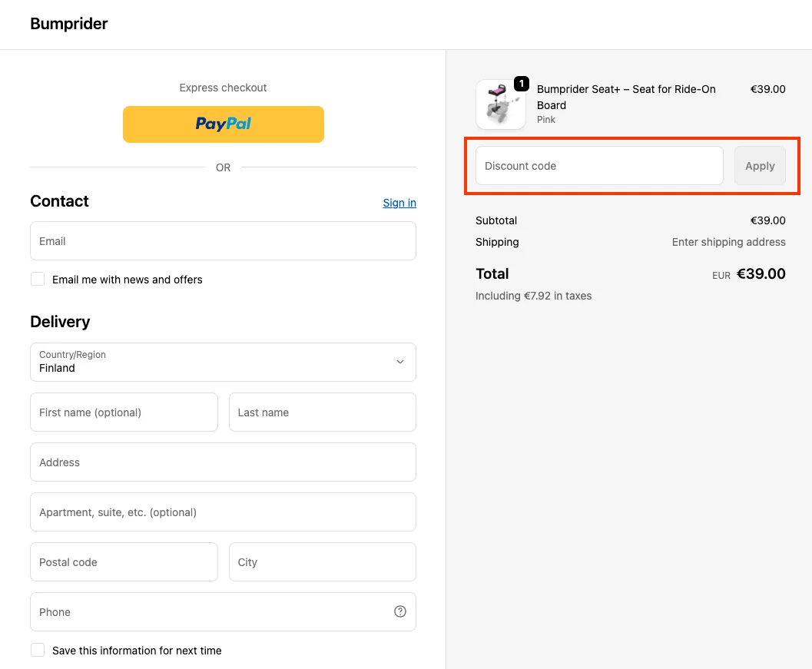Select the First name (optional) field

click(124, 412)
